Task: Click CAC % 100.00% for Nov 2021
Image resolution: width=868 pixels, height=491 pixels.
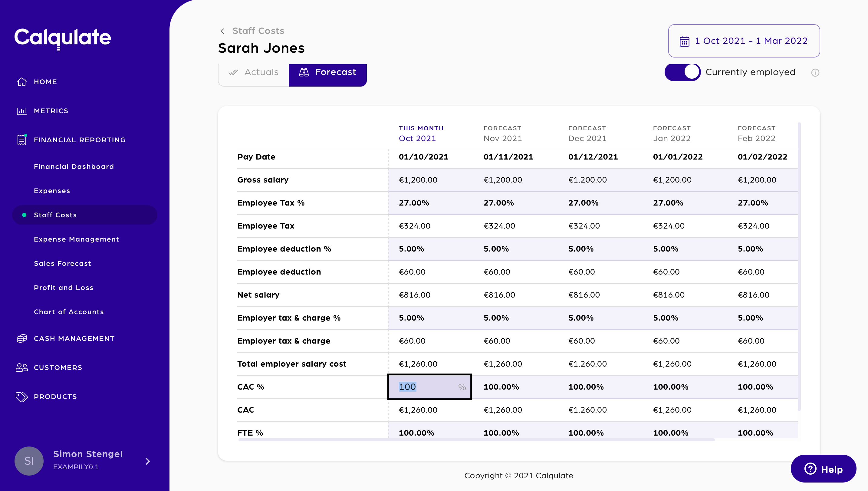Action: point(501,387)
